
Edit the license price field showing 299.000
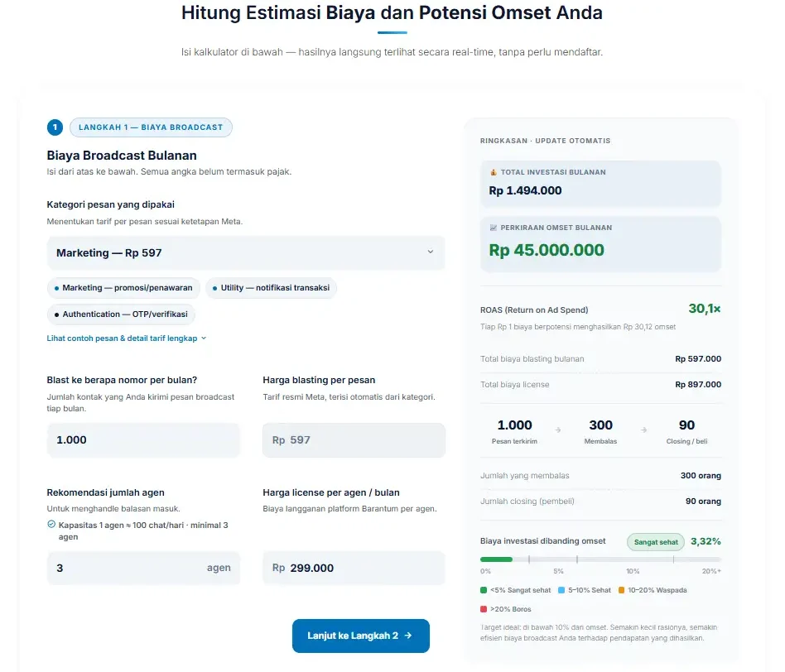pos(354,568)
